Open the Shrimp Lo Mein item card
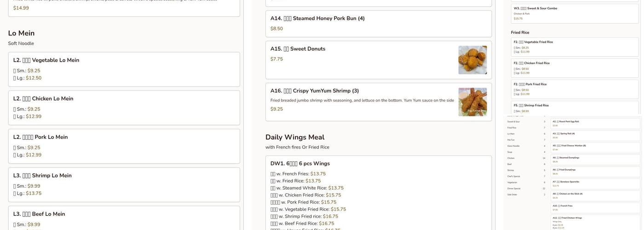 tap(124, 184)
